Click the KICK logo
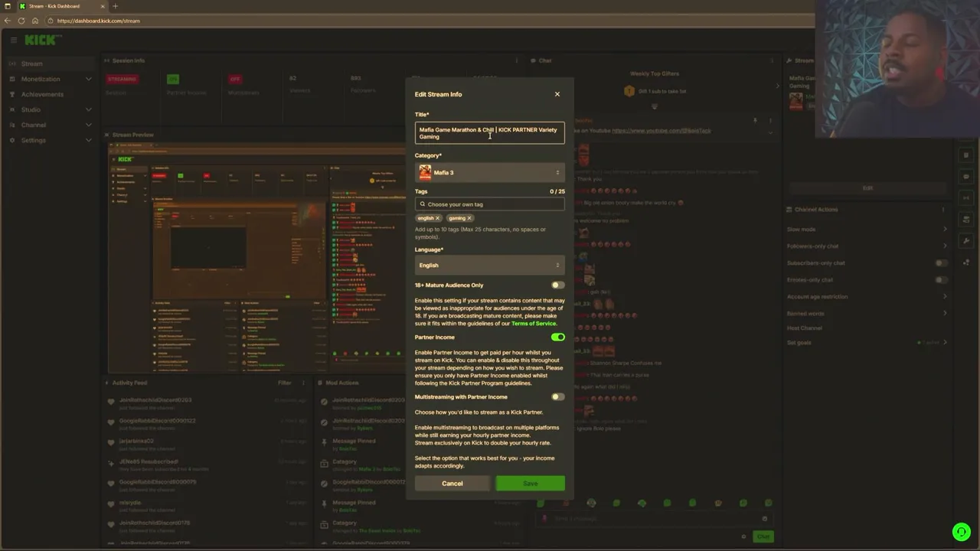 click(x=42, y=40)
